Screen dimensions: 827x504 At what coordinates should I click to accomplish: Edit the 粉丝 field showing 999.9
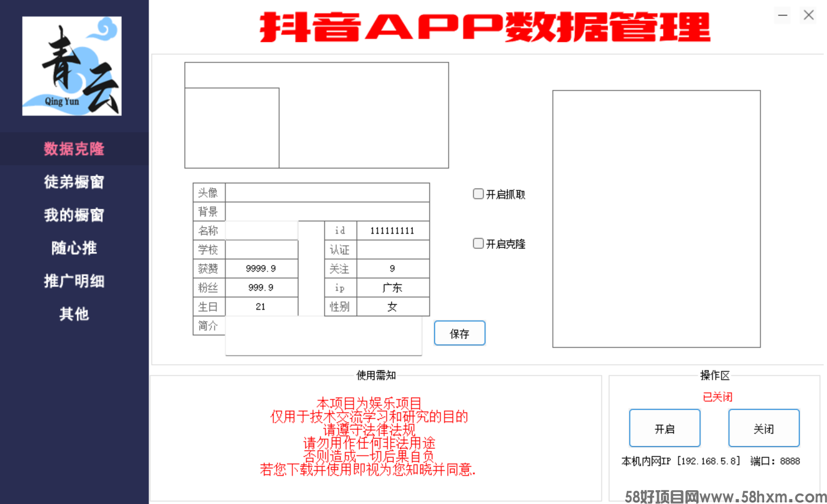click(262, 288)
